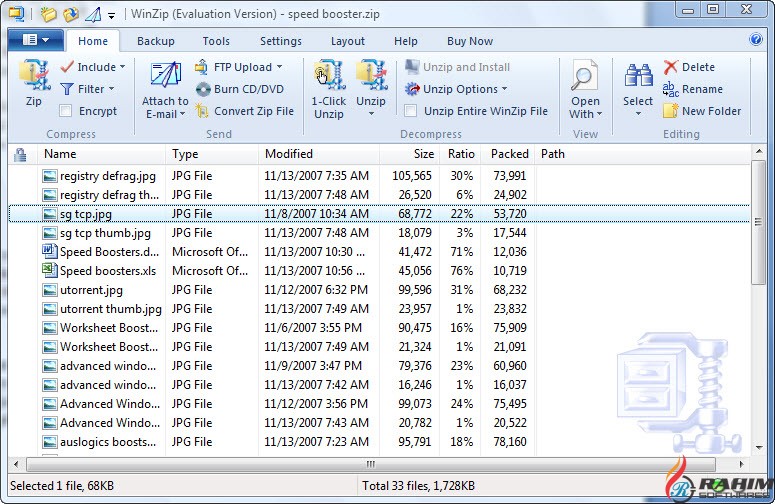Check the Unzip Entire WinZip File box
This screenshot has height=504, width=775.
point(411,111)
